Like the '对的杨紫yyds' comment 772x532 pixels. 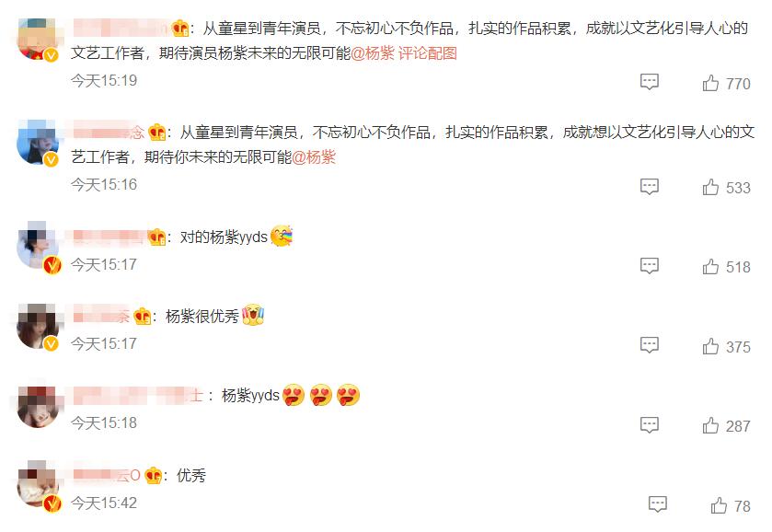[x=710, y=267]
